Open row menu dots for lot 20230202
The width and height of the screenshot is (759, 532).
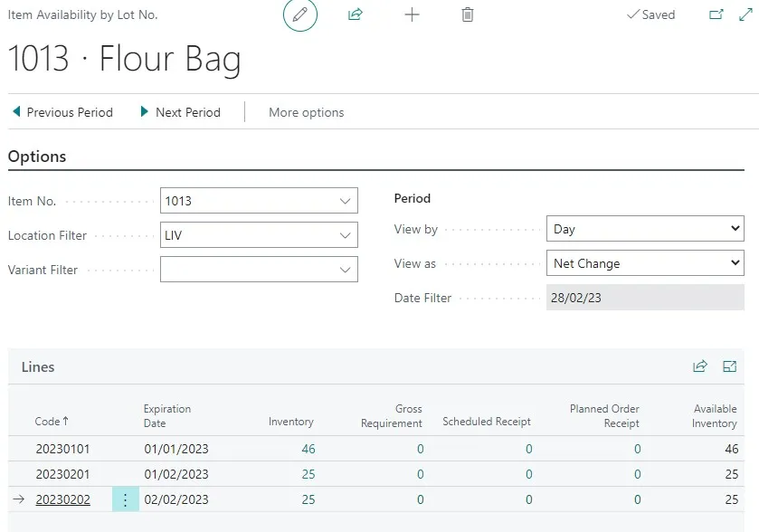(126, 499)
